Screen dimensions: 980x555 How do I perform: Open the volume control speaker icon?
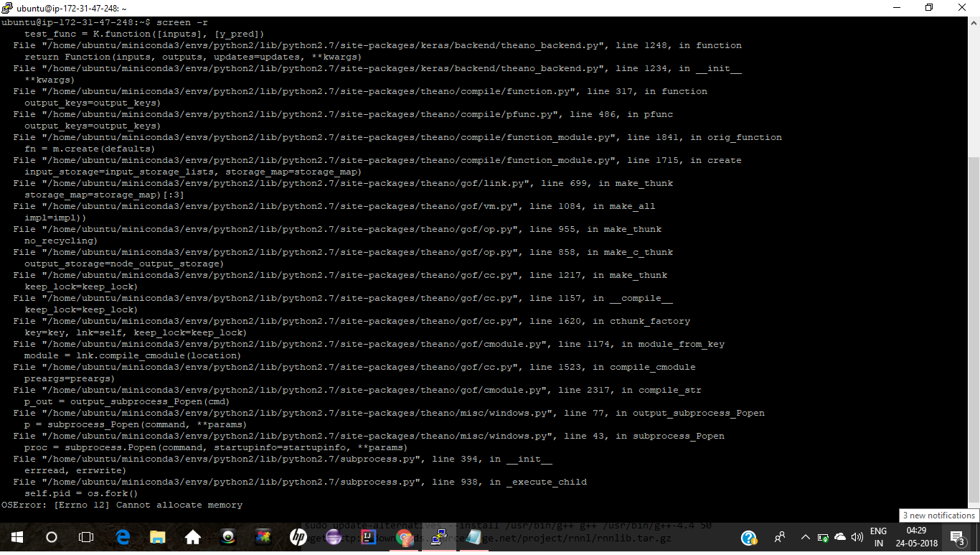857,537
